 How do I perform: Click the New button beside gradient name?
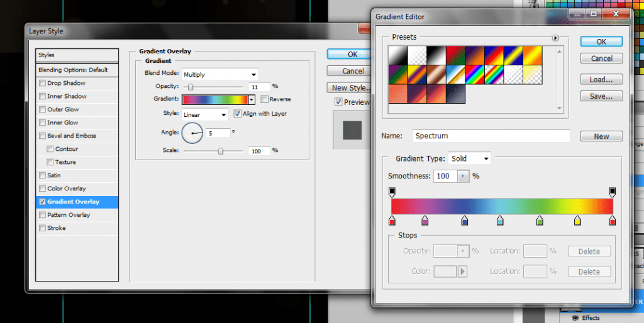[x=601, y=136]
